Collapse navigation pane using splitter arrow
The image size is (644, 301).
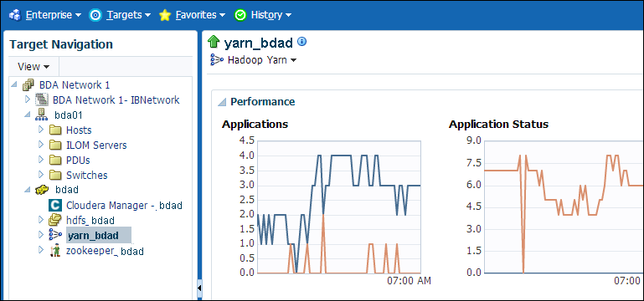(x=199, y=288)
